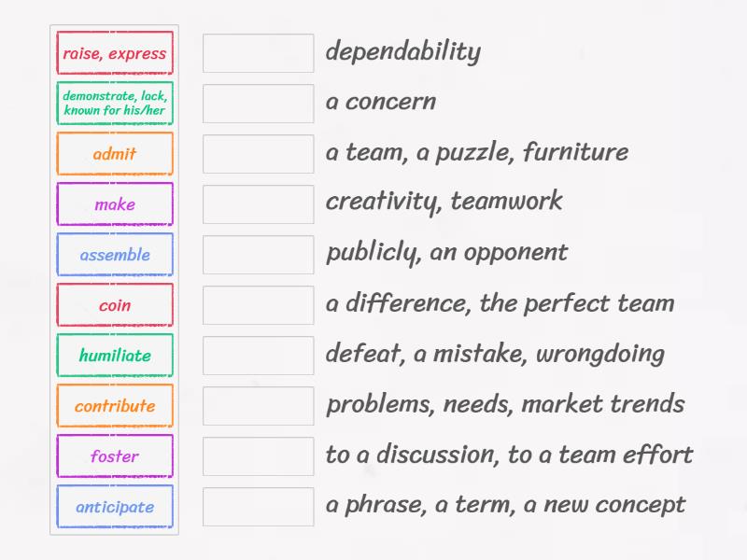Select the box next to 'a difference, the perfect team'
The width and height of the screenshot is (747, 560).
258,304
